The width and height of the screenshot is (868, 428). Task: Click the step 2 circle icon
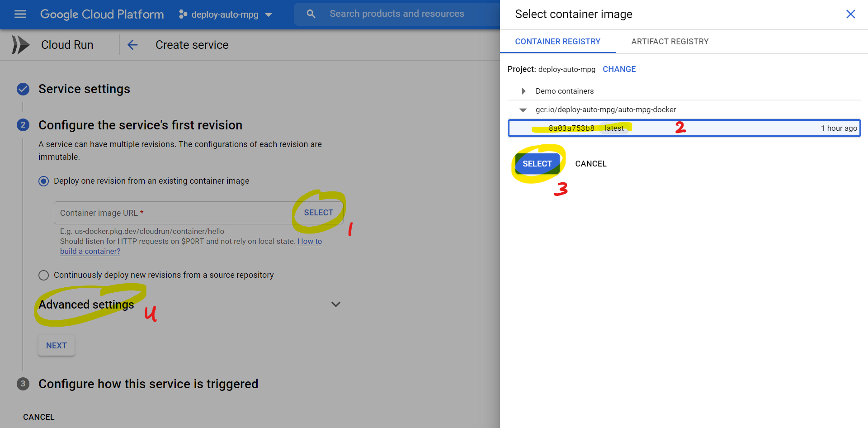pyautogui.click(x=23, y=125)
